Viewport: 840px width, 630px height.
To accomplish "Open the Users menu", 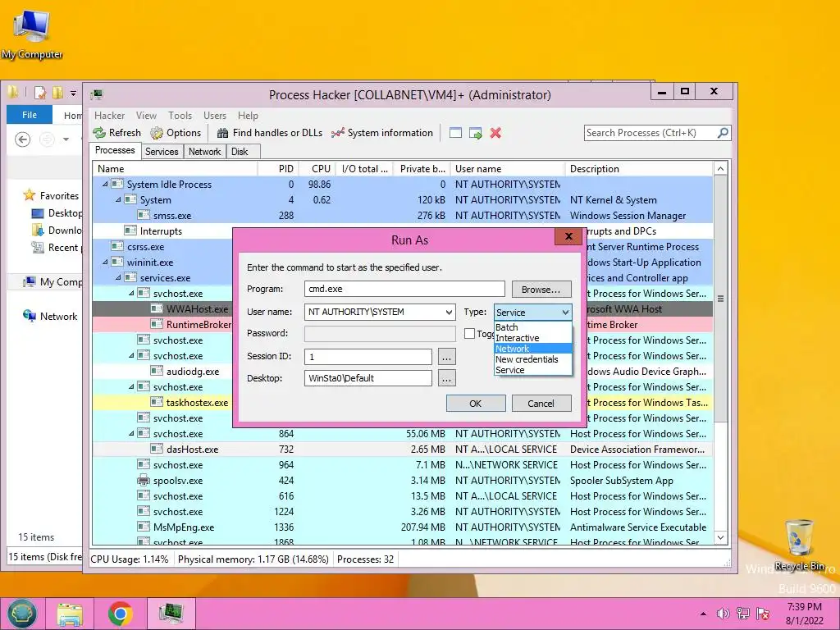I will pos(215,116).
